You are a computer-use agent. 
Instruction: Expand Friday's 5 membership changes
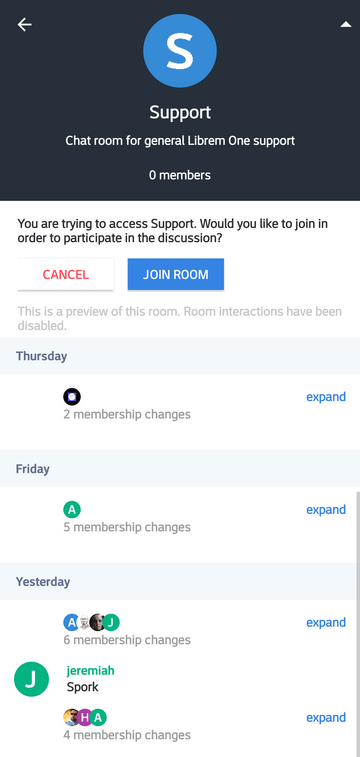pyautogui.click(x=326, y=510)
